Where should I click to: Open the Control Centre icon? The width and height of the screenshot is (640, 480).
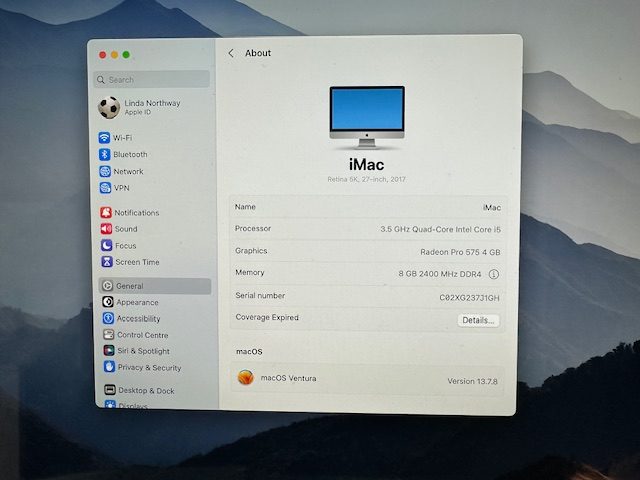click(x=109, y=335)
